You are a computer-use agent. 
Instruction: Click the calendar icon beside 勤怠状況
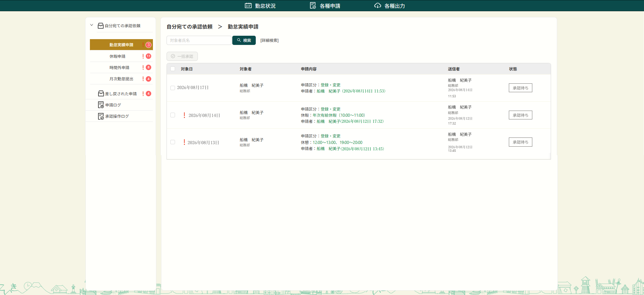[248, 5]
